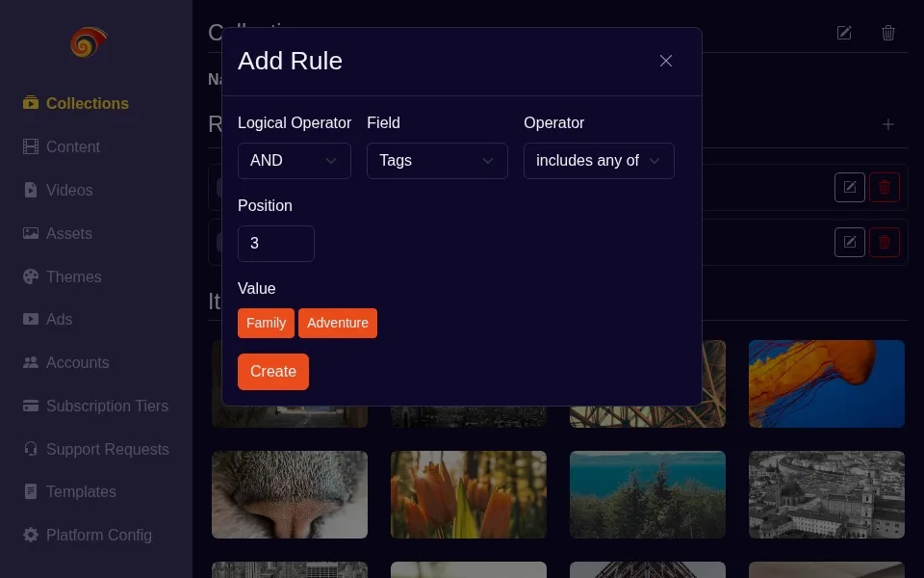Click the Collections sidebar icon

31,103
